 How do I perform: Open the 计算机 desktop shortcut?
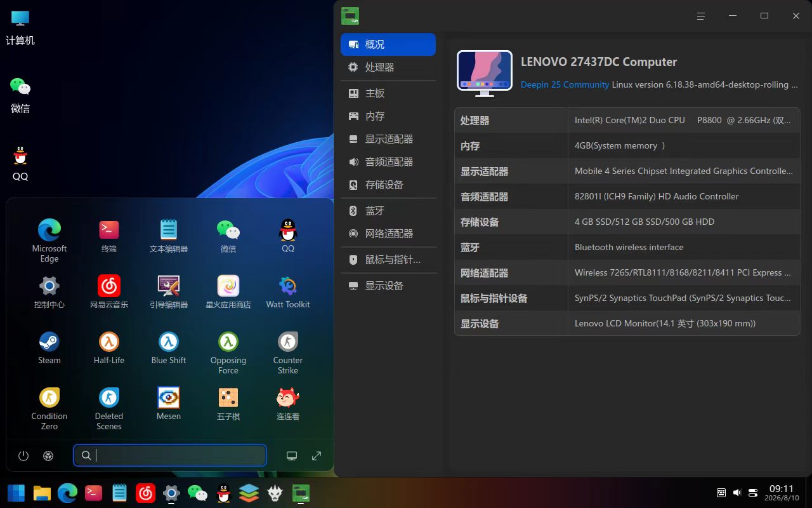tap(20, 27)
